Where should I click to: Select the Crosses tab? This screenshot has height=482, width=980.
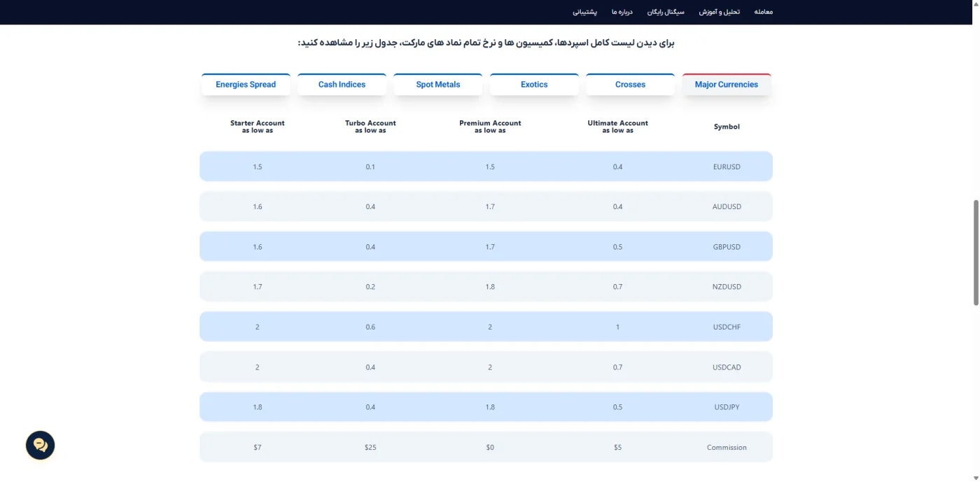coord(630,85)
